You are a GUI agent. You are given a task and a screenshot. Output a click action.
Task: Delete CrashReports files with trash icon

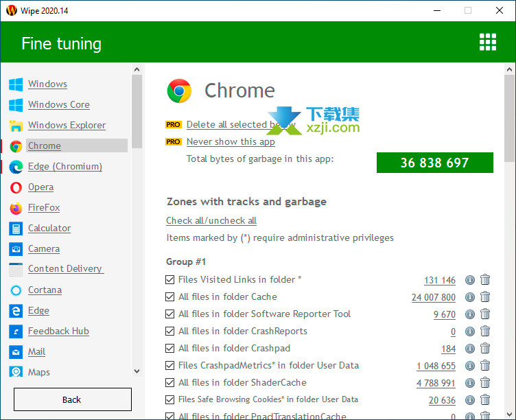click(x=485, y=331)
